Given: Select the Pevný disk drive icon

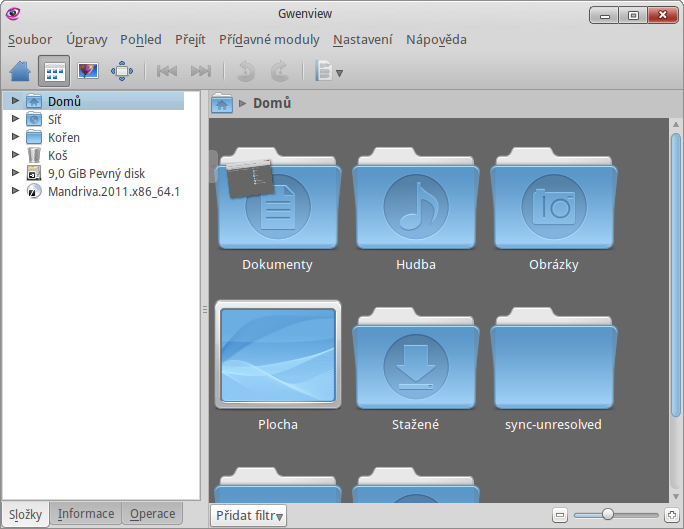Looking at the screenshot, I should 34,173.
